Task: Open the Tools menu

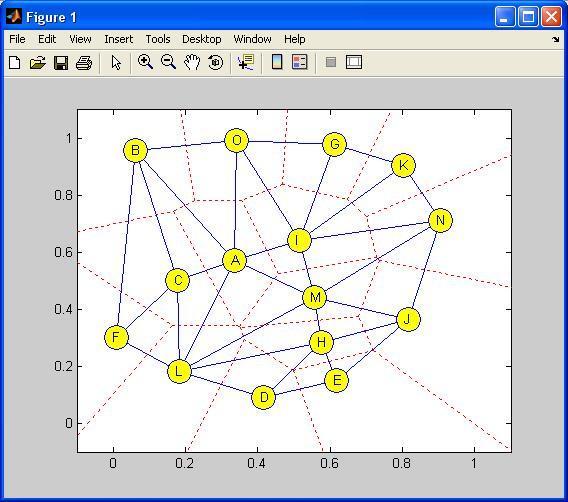Action: click(158, 39)
